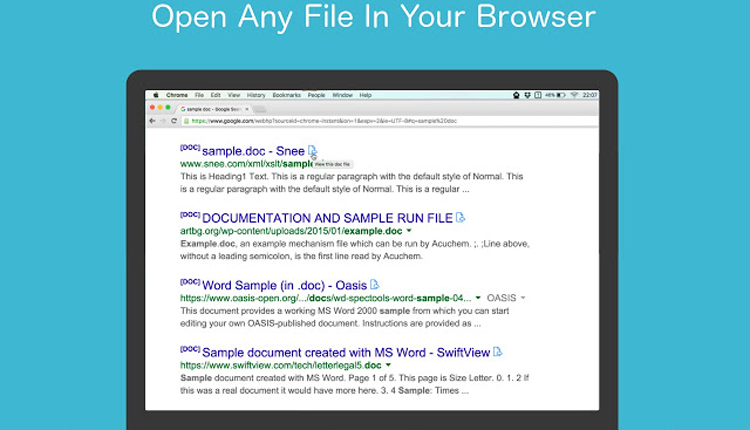Open the View menu
Image resolution: width=750 pixels, height=430 pixels.
(x=234, y=95)
